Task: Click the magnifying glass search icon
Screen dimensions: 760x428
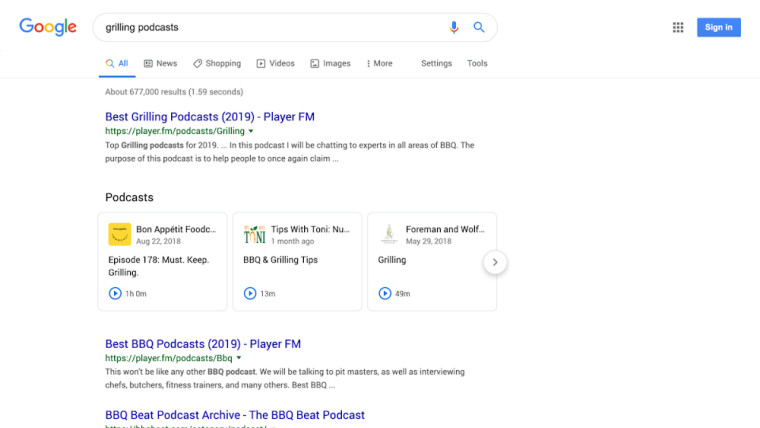Action: 479,27
